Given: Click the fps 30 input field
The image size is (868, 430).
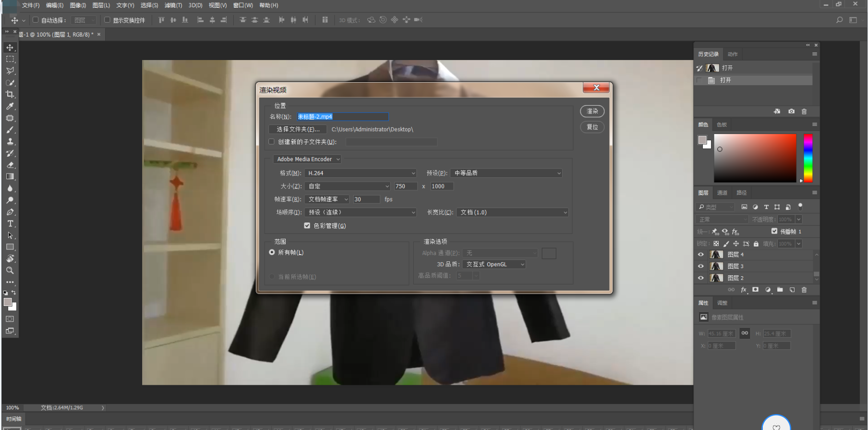Looking at the screenshot, I should pyautogui.click(x=367, y=199).
